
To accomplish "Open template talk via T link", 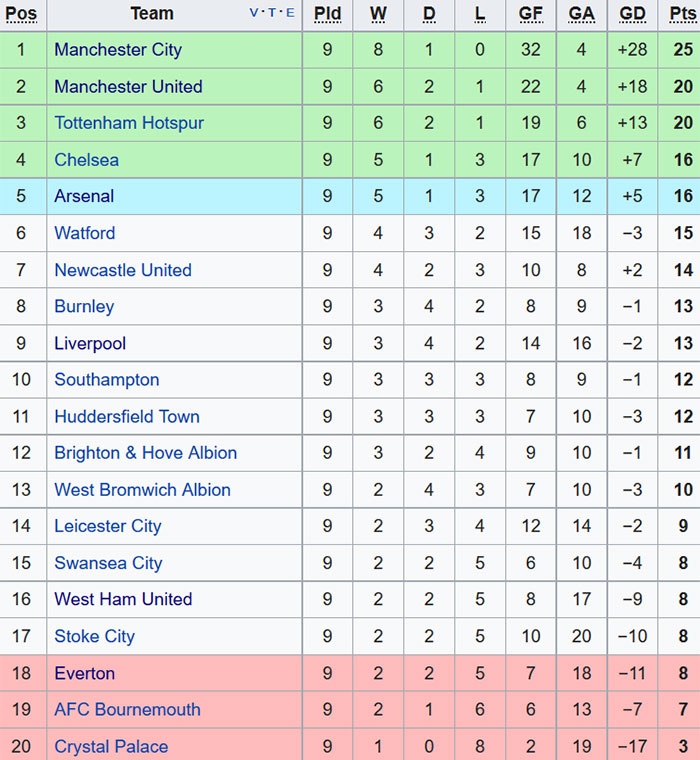I will (272, 13).
